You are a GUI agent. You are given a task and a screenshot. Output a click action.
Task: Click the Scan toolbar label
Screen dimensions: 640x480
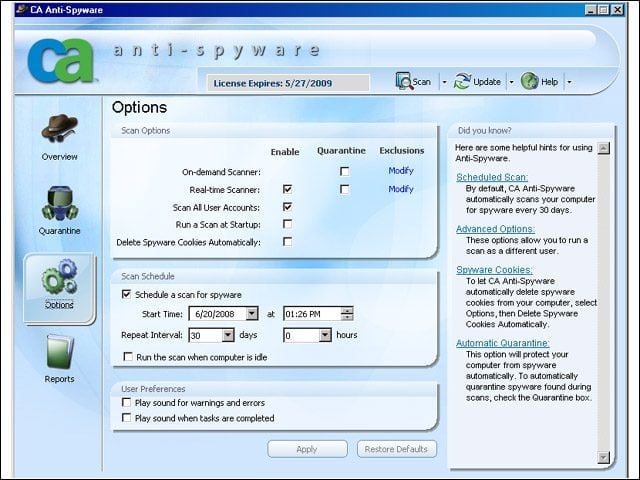[x=422, y=82]
